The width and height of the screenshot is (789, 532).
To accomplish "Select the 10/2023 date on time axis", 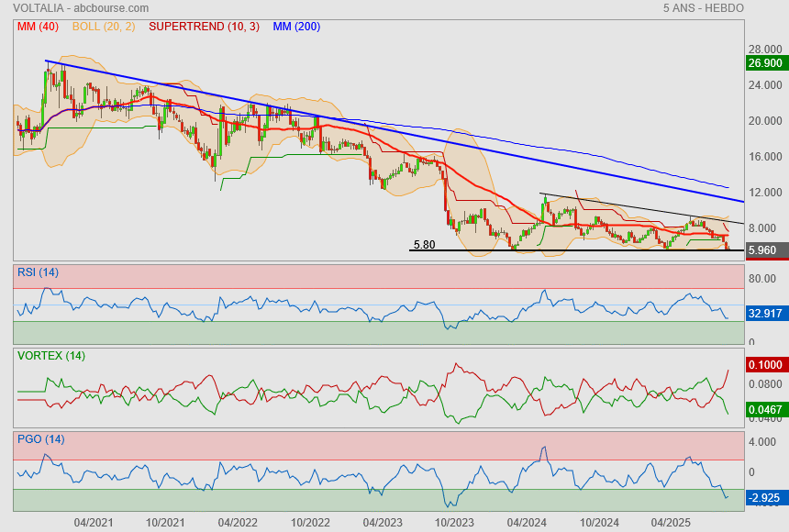I will click(x=454, y=522).
